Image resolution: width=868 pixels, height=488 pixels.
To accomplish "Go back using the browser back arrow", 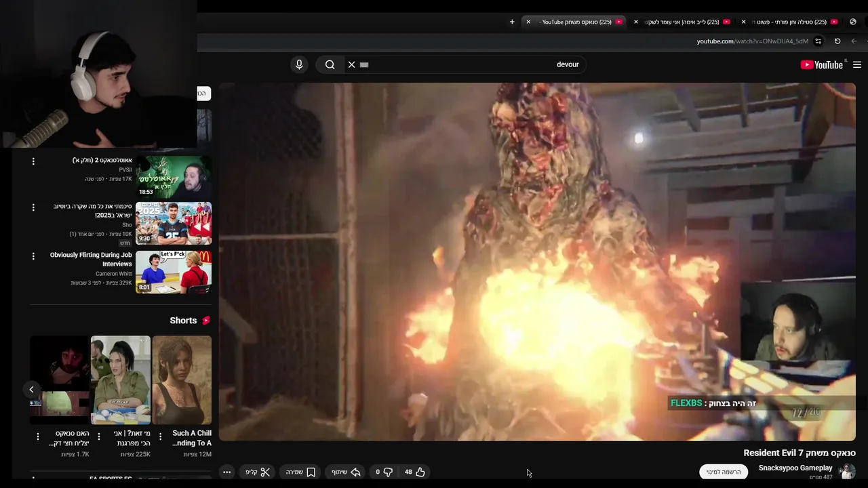I will coord(854,41).
